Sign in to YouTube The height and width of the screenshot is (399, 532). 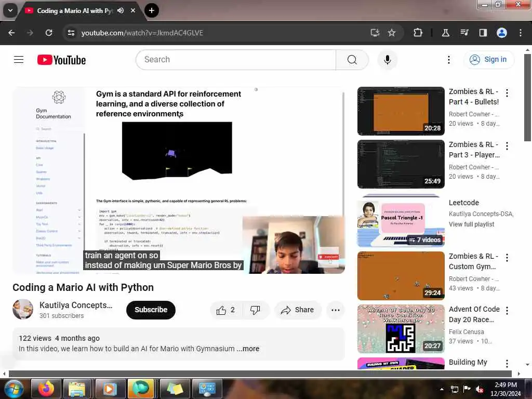coord(488,59)
